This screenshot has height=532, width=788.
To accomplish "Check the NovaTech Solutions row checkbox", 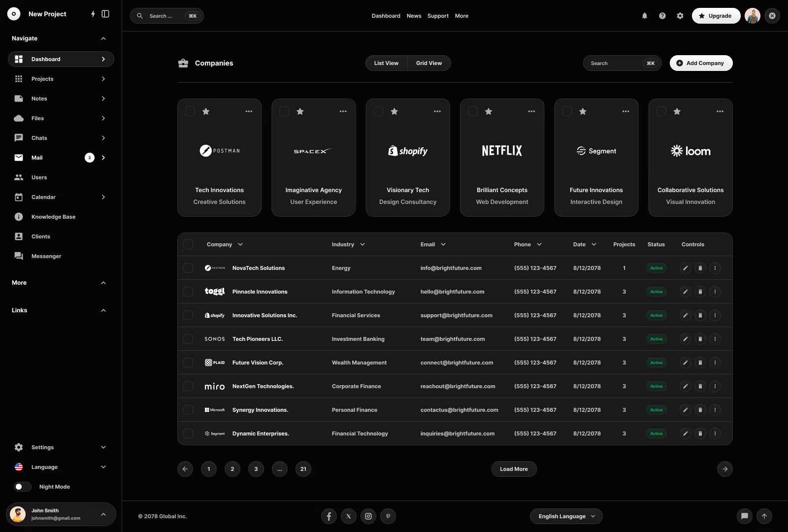I will tap(188, 268).
